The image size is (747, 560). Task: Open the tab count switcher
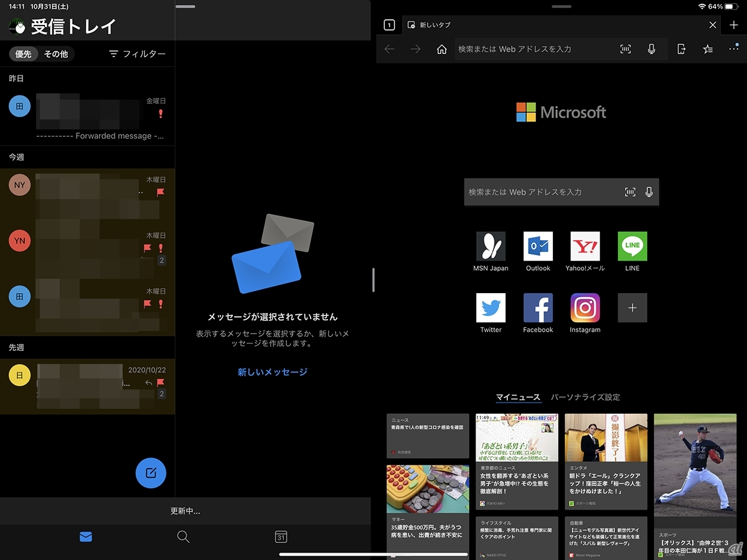click(389, 25)
